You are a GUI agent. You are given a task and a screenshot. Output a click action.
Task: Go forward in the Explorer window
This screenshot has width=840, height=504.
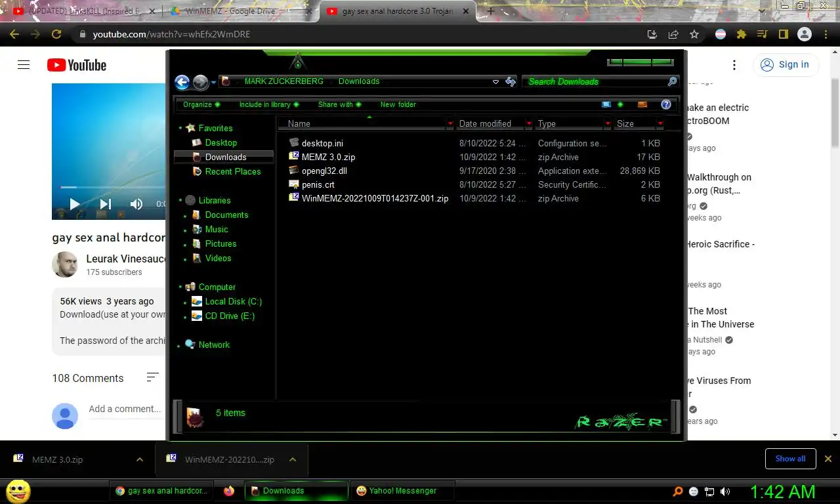coord(201,82)
